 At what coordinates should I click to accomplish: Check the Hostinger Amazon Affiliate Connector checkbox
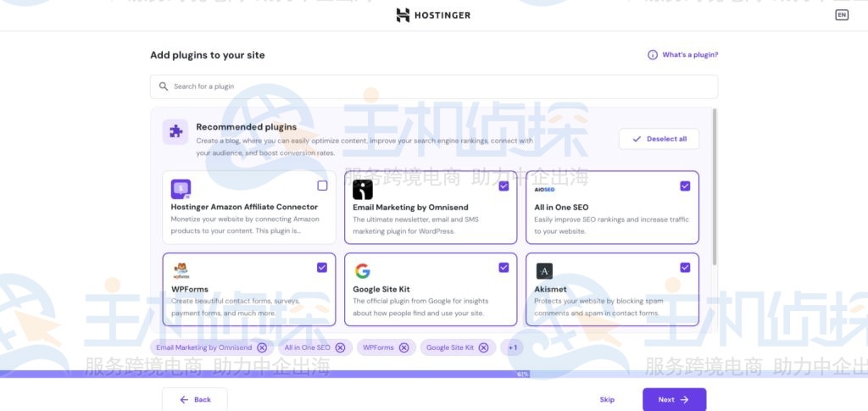pyautogui.click(x=322, y=186)
